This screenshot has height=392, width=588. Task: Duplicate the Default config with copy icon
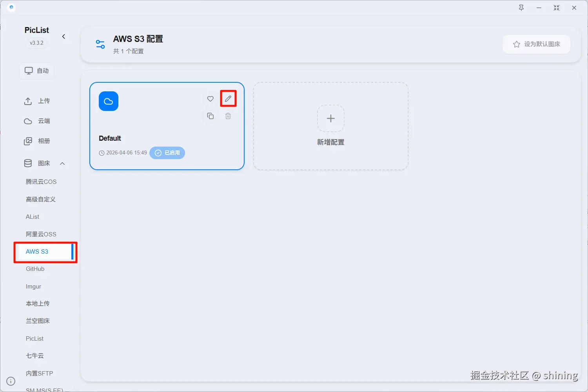211,116
